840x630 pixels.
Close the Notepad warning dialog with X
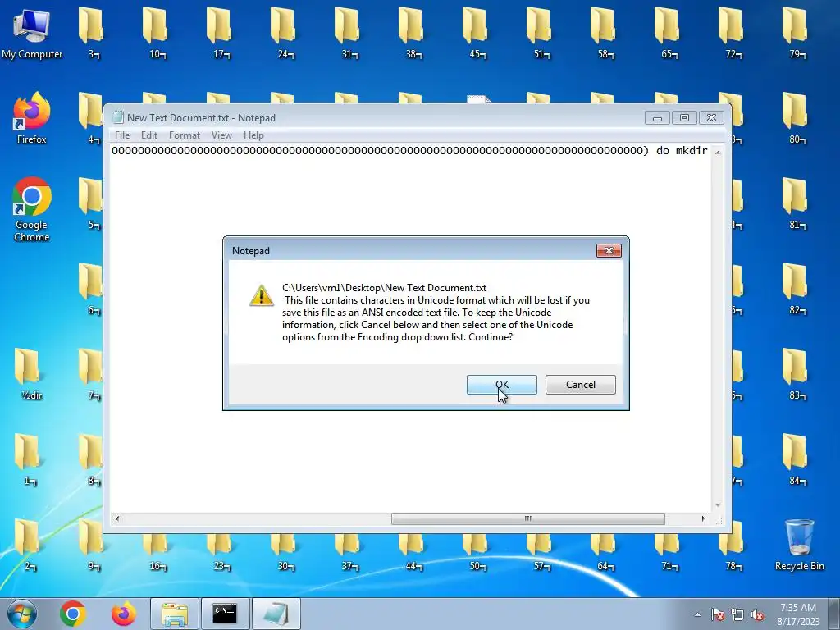[609, 251]
